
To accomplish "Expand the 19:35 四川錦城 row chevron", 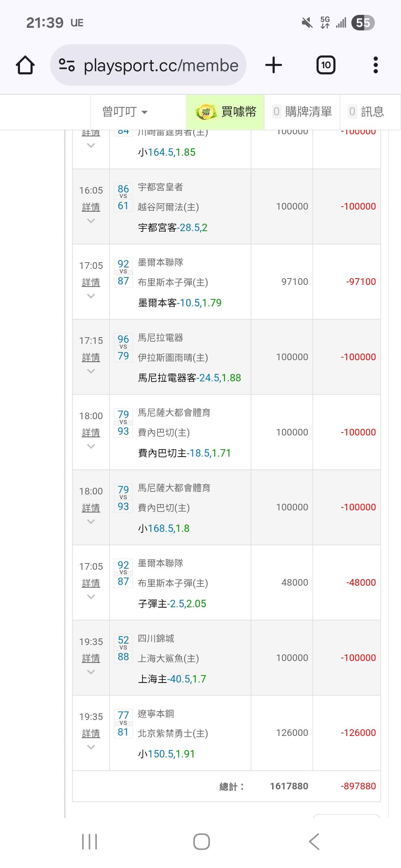I will (x=91, y=672).
